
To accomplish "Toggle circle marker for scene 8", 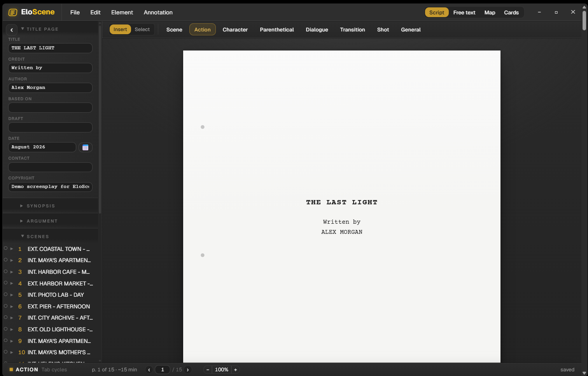I will (5, 329).
